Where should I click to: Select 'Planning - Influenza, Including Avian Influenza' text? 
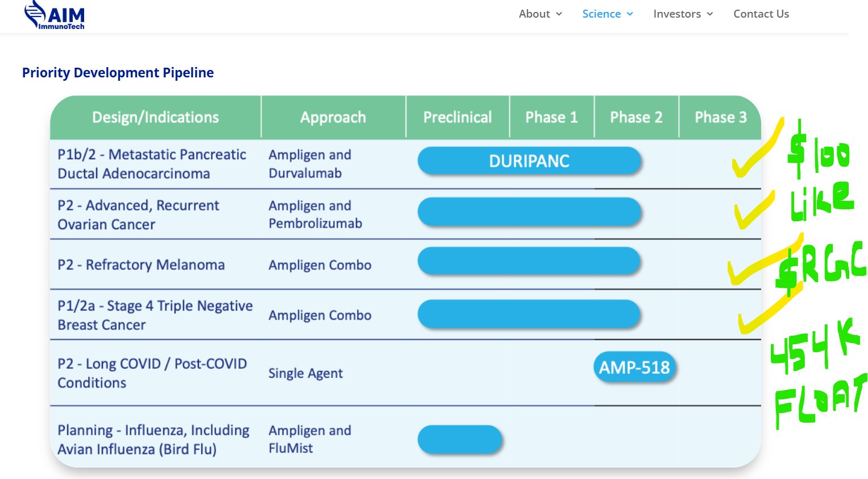click(x=153, y=440)
